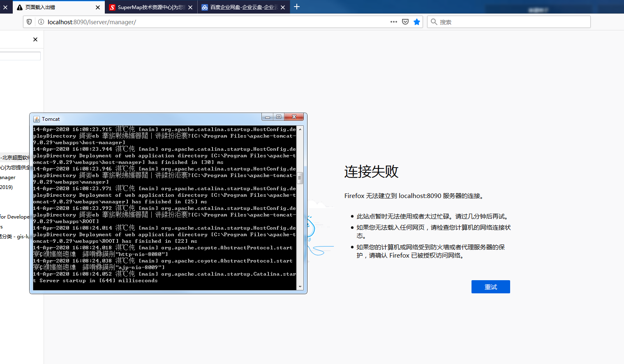624x364 pixels.
Task: Click the Tomcat window title text
Action: point(51,119)
